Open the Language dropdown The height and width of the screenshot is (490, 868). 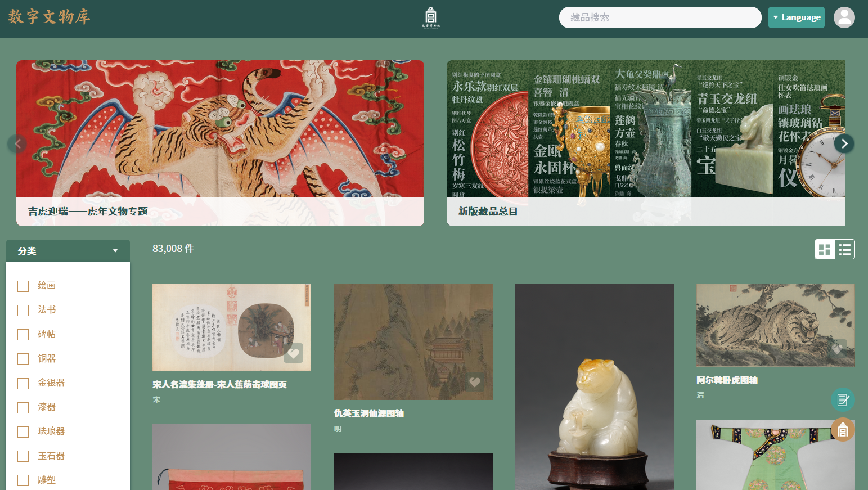[x=797, y=17]
